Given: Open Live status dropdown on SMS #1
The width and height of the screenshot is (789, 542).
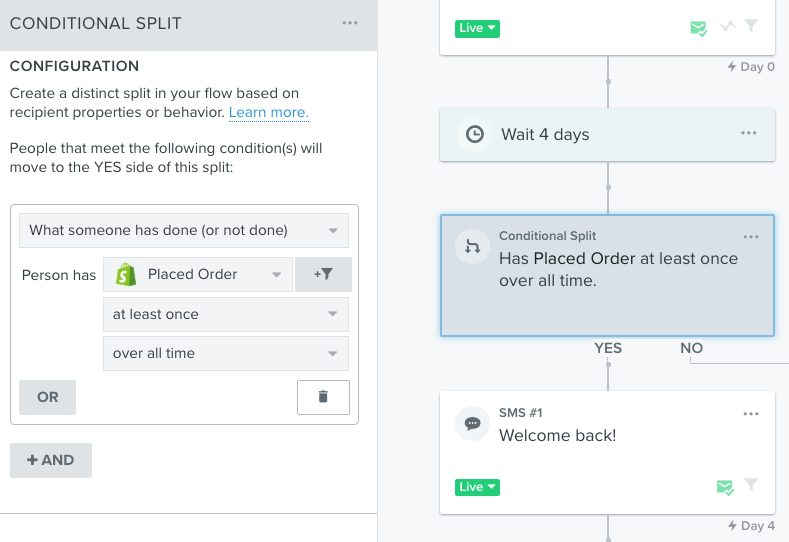Looking at the screenshot, I should (477, 487).
